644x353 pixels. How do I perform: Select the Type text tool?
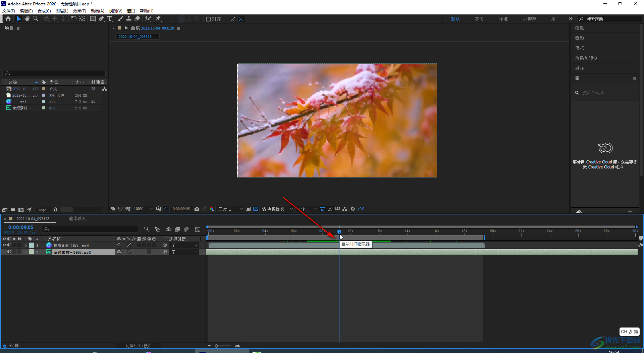click(x=110, y=19)
